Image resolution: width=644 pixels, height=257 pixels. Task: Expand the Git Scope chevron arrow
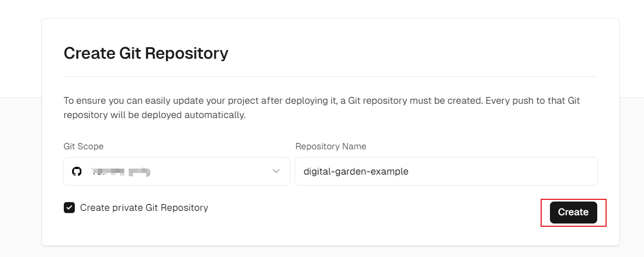276,171
